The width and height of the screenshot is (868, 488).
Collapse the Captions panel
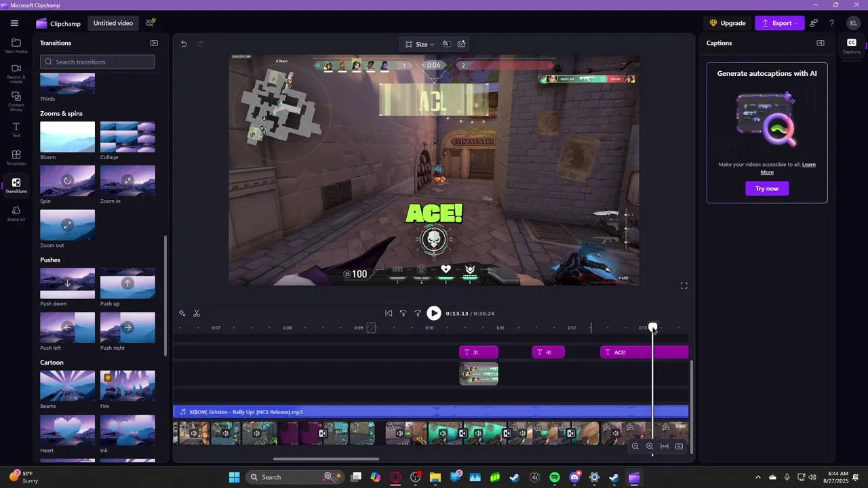821,43
